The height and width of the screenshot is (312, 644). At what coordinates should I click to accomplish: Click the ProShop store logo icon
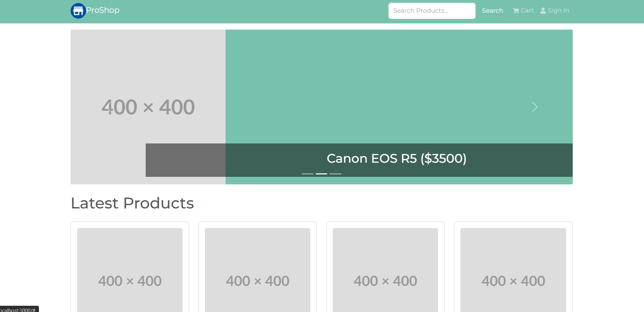[78, 11]
